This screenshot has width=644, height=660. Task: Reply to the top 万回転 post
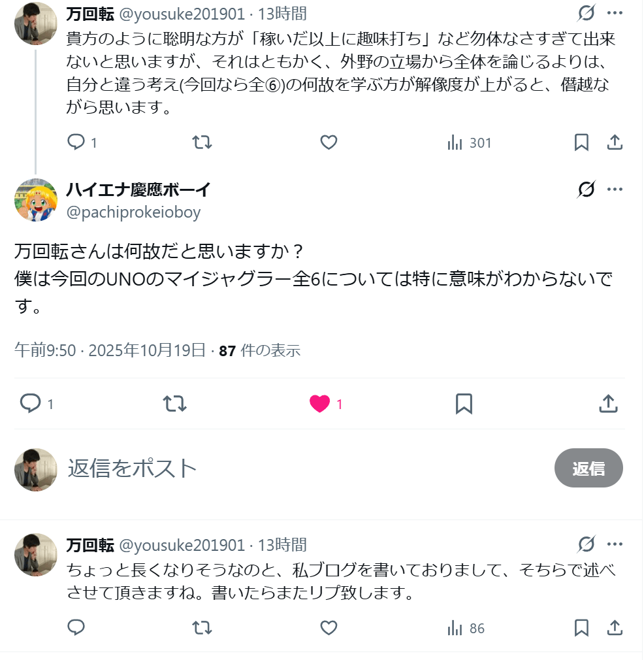point(77,142)
